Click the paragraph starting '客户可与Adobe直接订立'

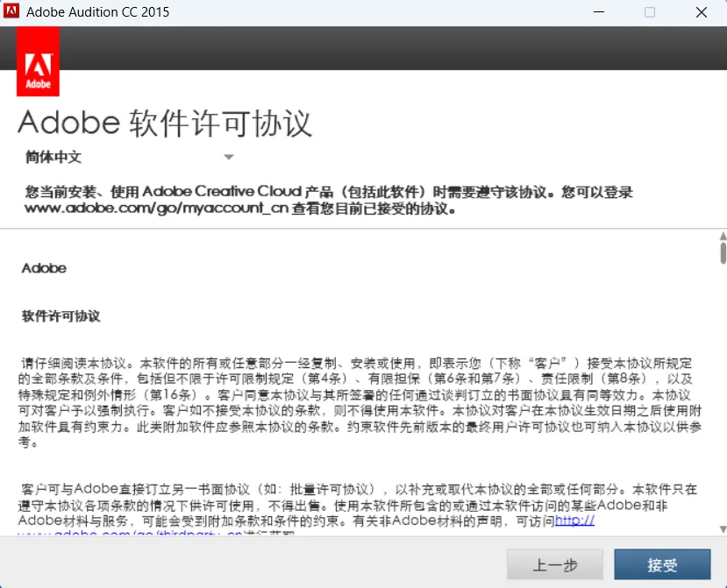(358, 510)
